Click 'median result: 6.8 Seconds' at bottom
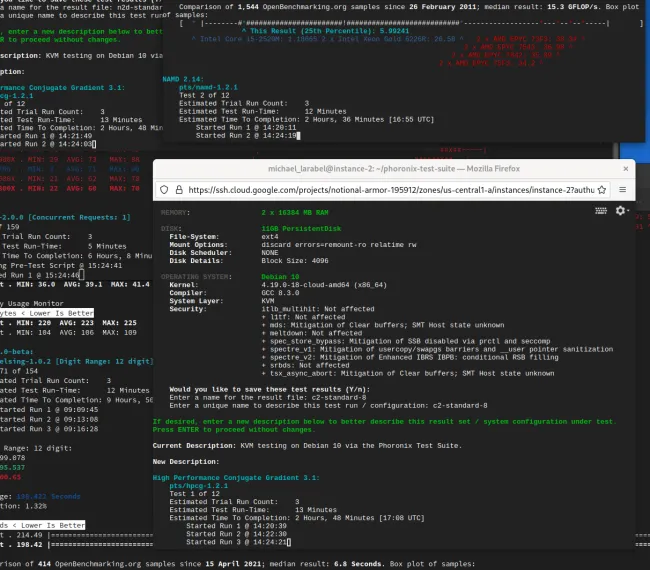 click(325, 564)
